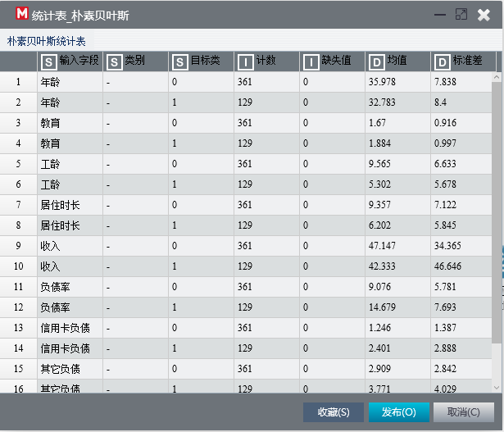Select row number 2
This screenshot has width=504, height=432.
tap(18, 102)
